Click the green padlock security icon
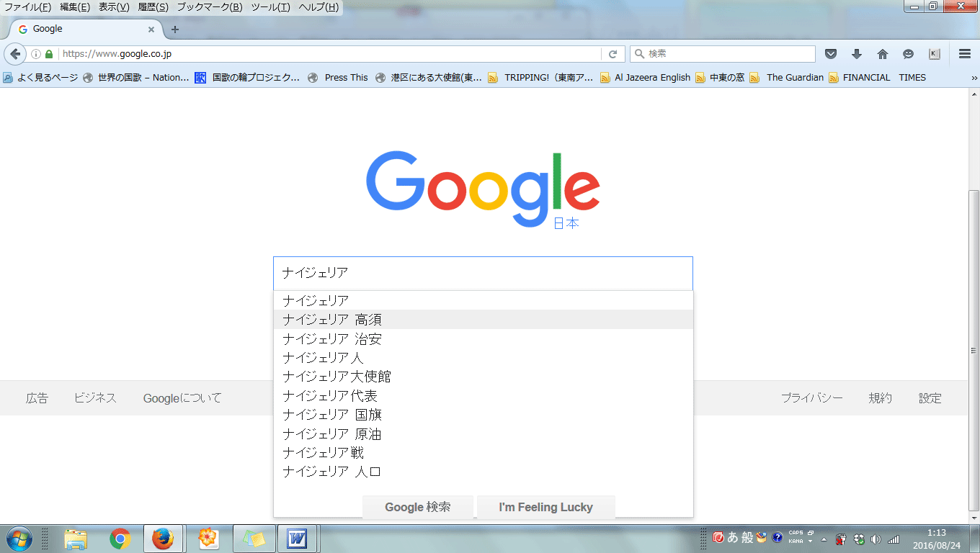The height and width of the screenshot is (553, 980). click(x=49, y=54)
